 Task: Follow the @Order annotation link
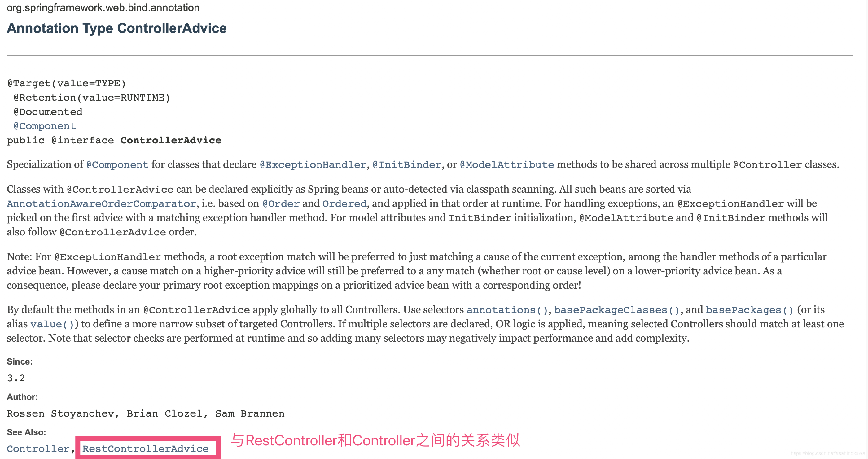(281, 204)
